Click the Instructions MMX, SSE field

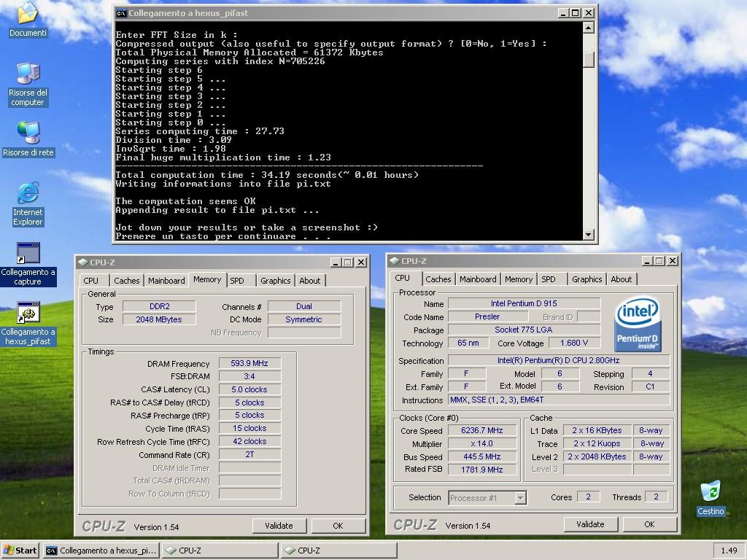click(558, 400)
